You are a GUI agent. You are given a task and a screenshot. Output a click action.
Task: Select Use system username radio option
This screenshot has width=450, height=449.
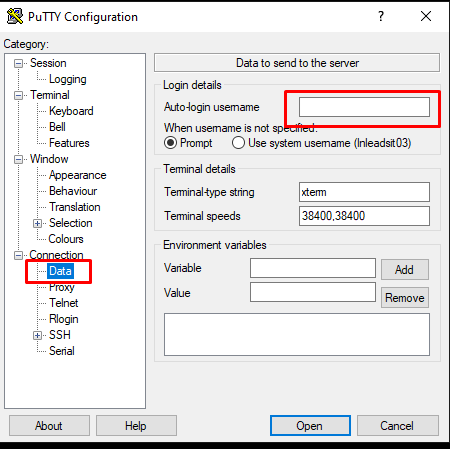click(x=238, y=143)
